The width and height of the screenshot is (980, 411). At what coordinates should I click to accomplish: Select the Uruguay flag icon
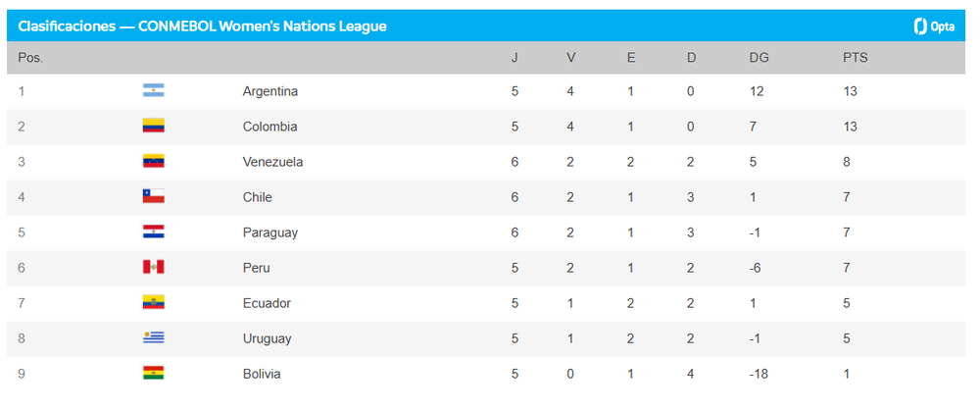click(153, 338)
